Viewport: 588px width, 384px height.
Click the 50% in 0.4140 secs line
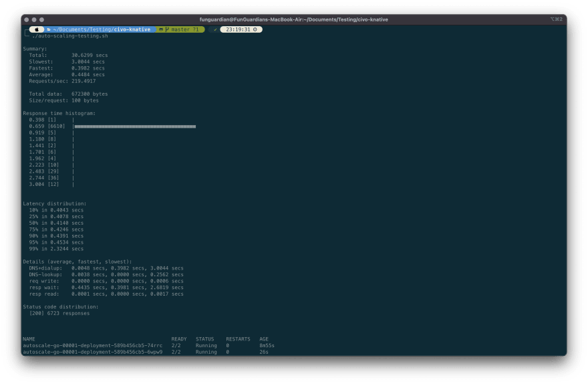tap(56, 223)
